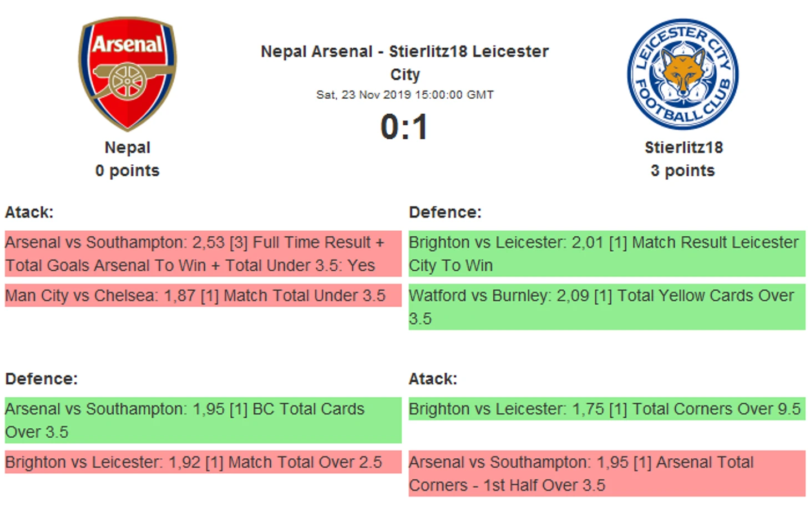Screen dimensions: 810x532
Task: Select Arsenal 1st Half Corners Over 3.5 bet
Action: tap(606, 473)
